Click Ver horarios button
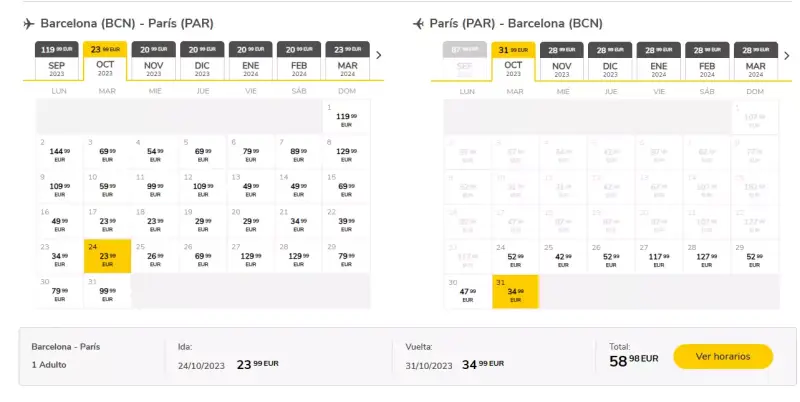 pyautogui.click(x=723, y=357)
